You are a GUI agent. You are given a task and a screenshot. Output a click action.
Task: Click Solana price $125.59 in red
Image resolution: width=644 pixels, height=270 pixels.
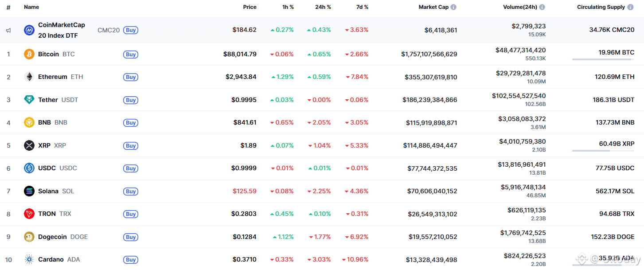(x=245, y=191)
